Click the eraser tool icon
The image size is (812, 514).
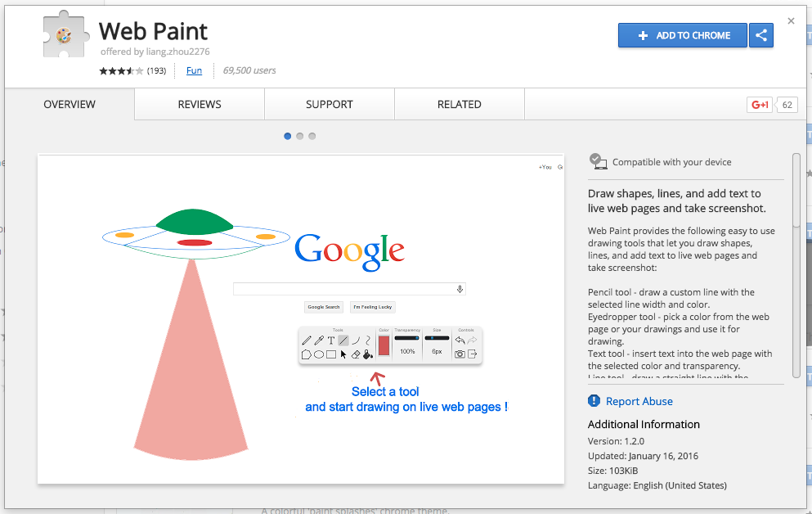[x=356, y=354]
